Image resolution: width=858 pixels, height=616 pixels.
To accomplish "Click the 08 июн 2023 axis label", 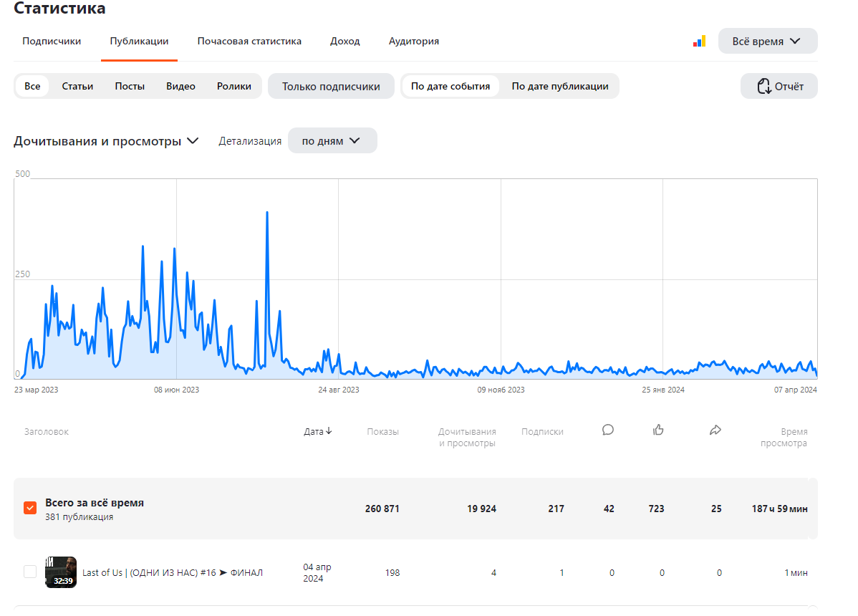I will (x=176, y=390).
